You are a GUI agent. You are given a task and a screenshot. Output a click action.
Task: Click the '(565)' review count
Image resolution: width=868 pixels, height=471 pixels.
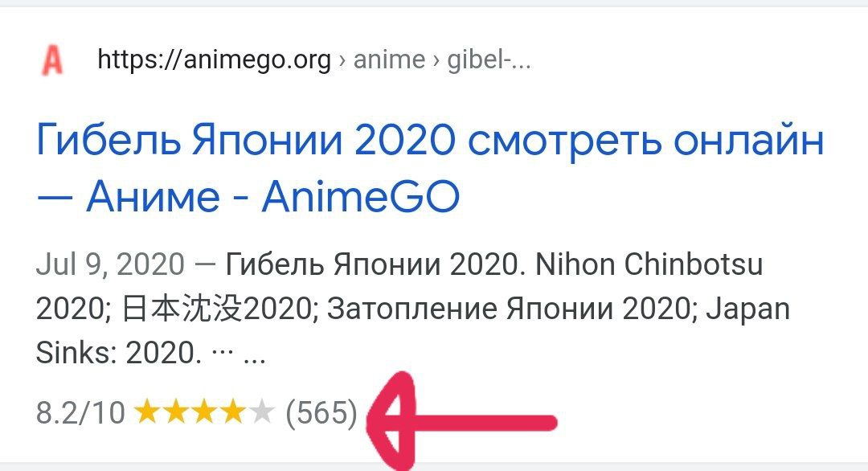click(x=321, y=413)
